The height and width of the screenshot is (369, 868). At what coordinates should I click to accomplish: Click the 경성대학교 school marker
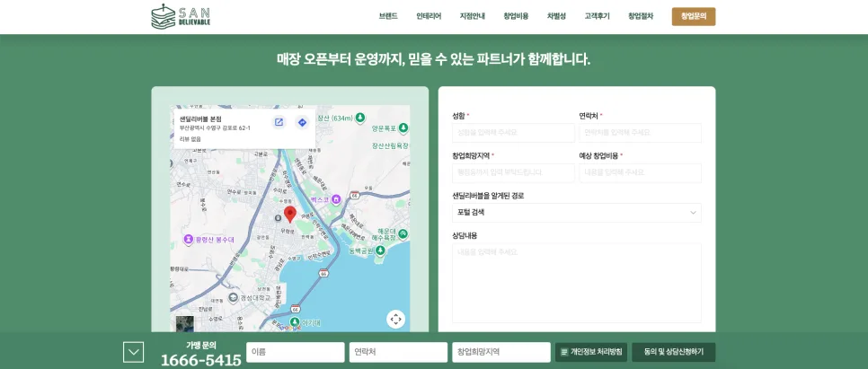click(x=234, y=298)
